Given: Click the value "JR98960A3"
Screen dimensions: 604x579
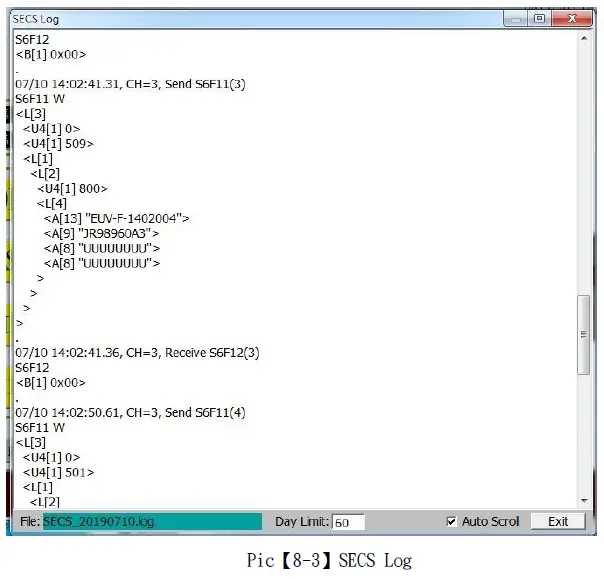Looking at the screenshot, I should pos(114,233).
